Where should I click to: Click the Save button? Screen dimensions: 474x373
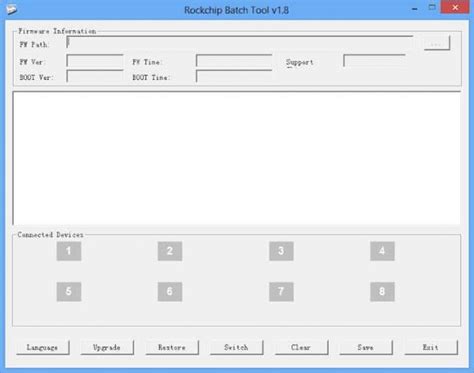pos(366,347)
